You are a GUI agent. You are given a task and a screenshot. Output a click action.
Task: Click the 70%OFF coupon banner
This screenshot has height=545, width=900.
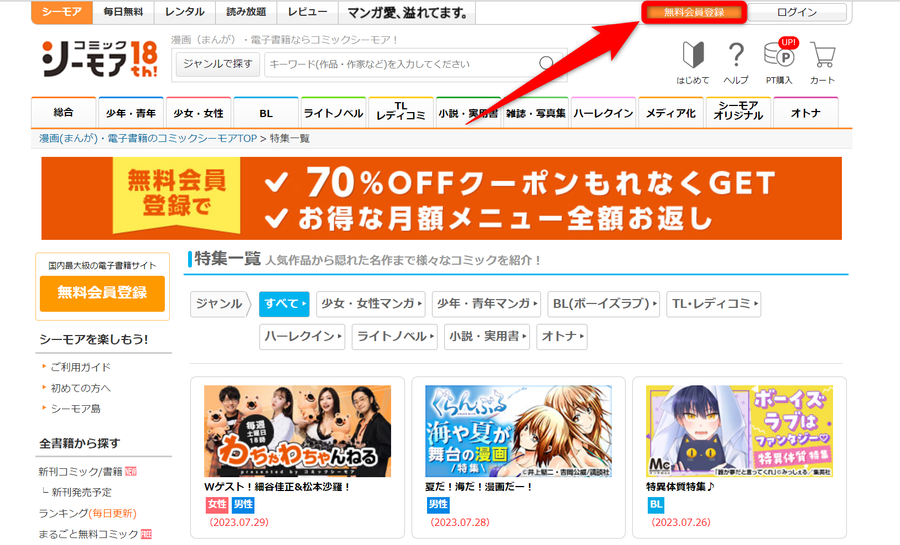coord(441,198)
